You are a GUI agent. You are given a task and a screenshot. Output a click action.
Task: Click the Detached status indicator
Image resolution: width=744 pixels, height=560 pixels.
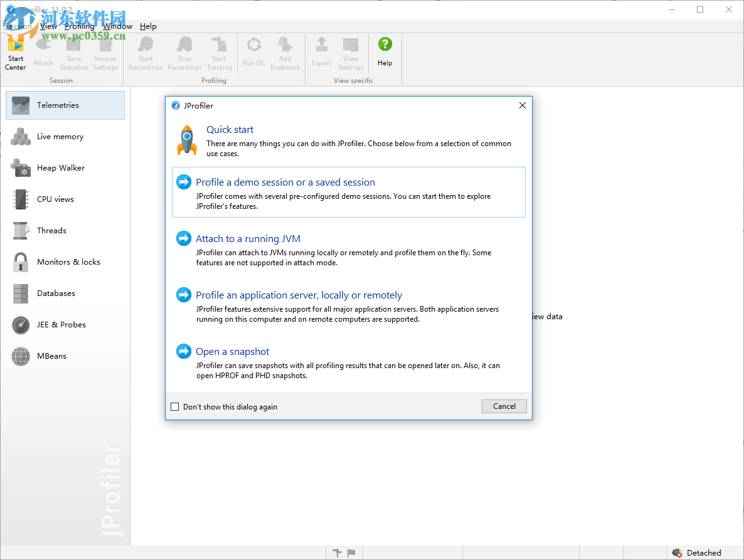click(x=697, y=552)
